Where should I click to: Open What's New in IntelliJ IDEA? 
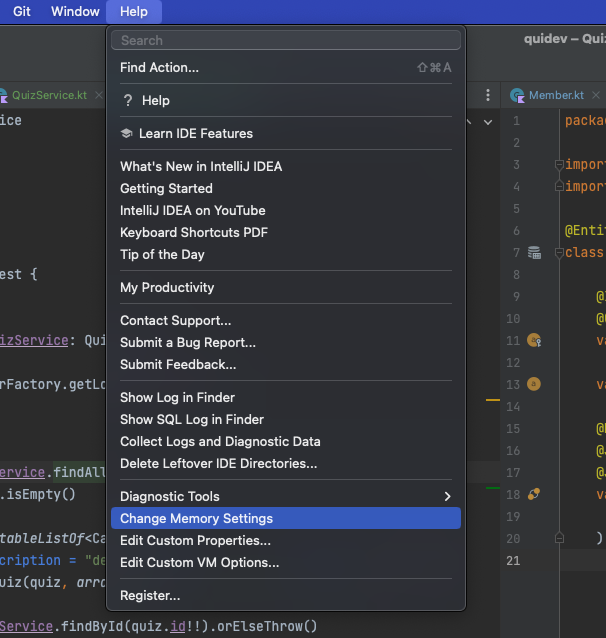[286, 166]
